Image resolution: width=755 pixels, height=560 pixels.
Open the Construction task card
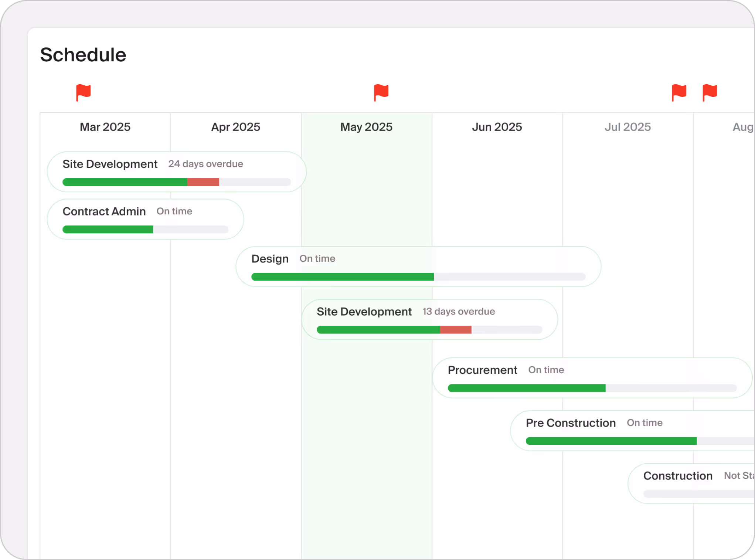(691, 483)
